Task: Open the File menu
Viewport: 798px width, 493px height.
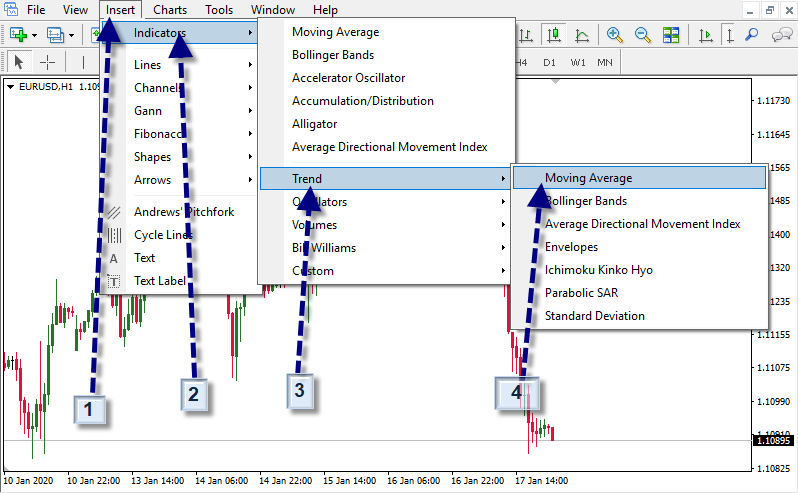Action: [36, 10]
